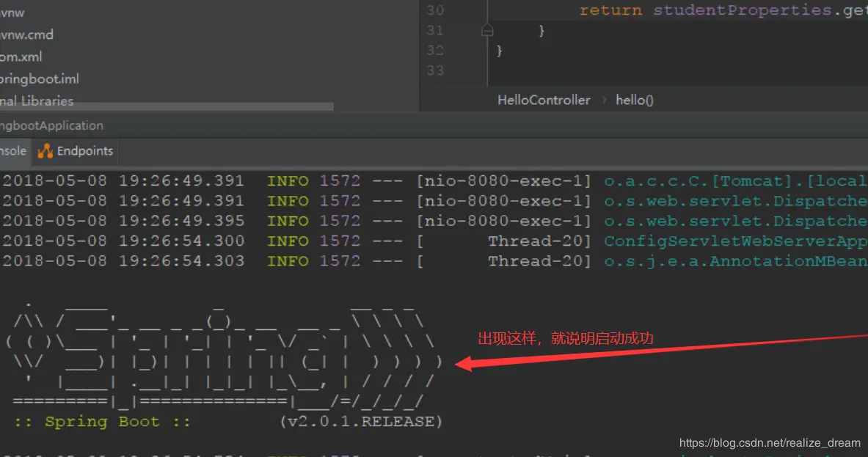Image resolution: width=868 pixels, height=457 pixels.
Task: Click the log line at 19:26:49.395
Action: [x=434, y=221]
